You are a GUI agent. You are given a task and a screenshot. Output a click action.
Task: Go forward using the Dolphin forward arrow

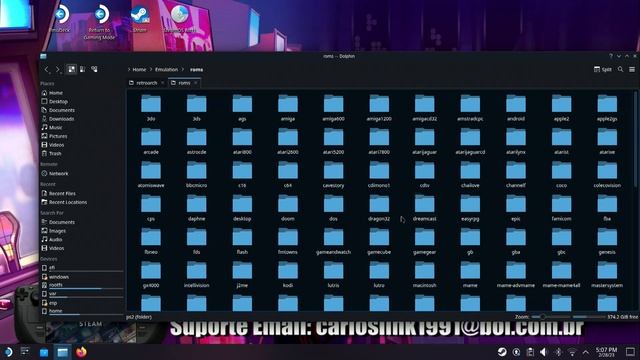pos(58,69)
